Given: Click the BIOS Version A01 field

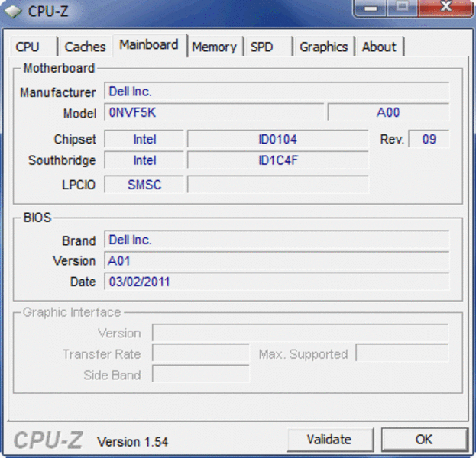Looking at the screenshot, I should click(277, 260).
